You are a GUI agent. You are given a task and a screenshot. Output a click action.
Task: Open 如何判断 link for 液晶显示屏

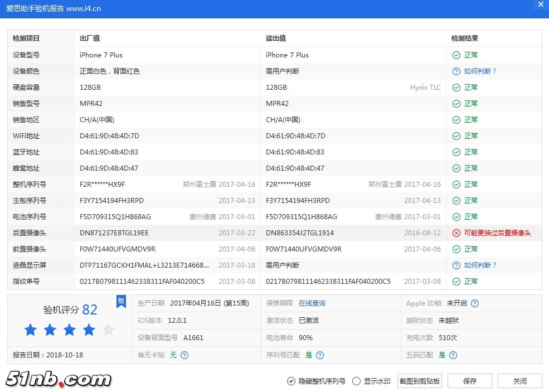pyautogui.click(x=480, y=265)
